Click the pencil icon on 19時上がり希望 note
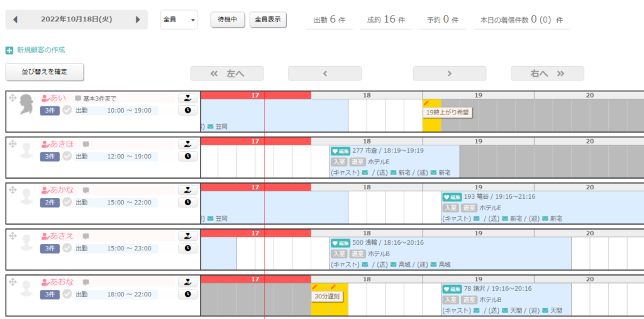Image resolution: width=644 pixels, height=319 pixels. tap(426, 103)
